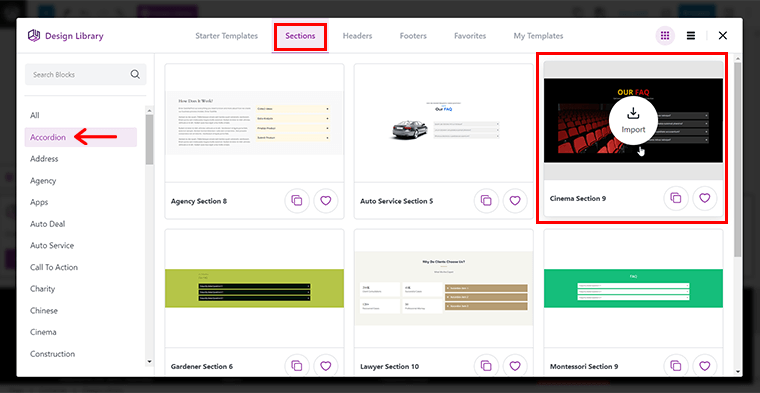Click the Search Blocks input field
Screen dimensions: 760x393
pyautogui.click(x=85, y=75)
